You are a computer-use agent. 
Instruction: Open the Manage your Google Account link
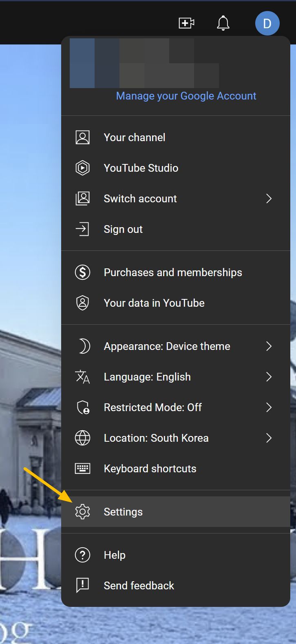click(186, 96)
